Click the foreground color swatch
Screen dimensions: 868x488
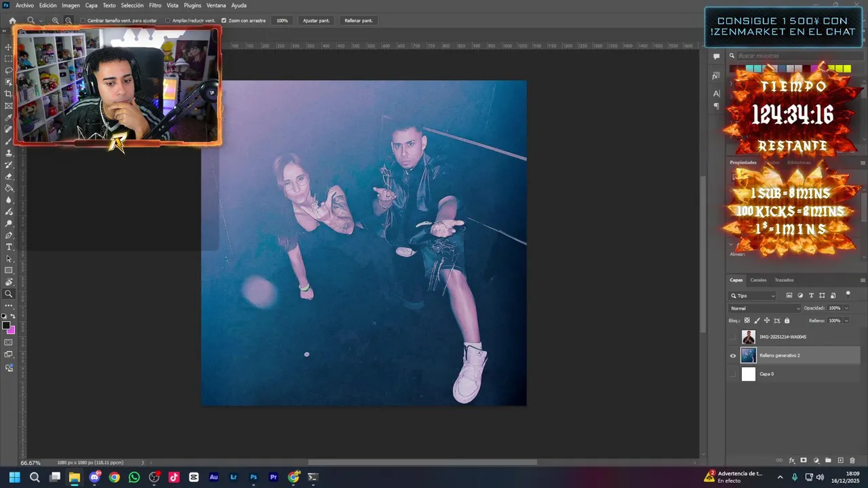(6, 325)
